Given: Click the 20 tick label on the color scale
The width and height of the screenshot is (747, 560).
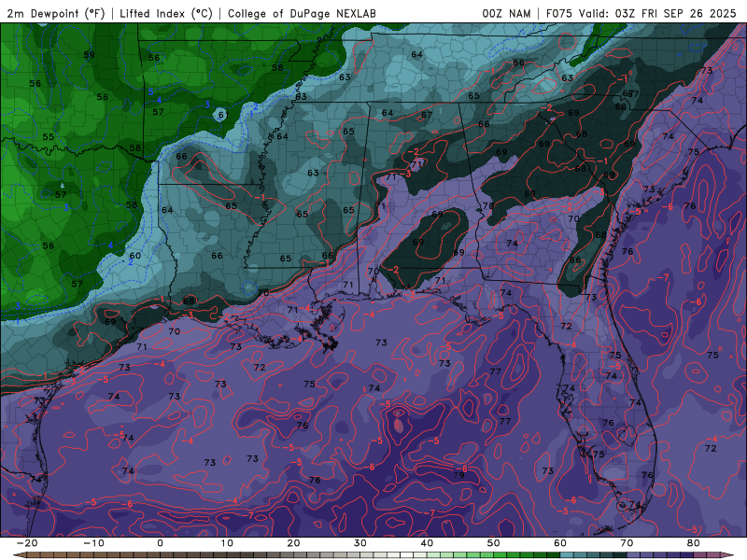Looking at the screenshot, I should click(x=293, y=543).
